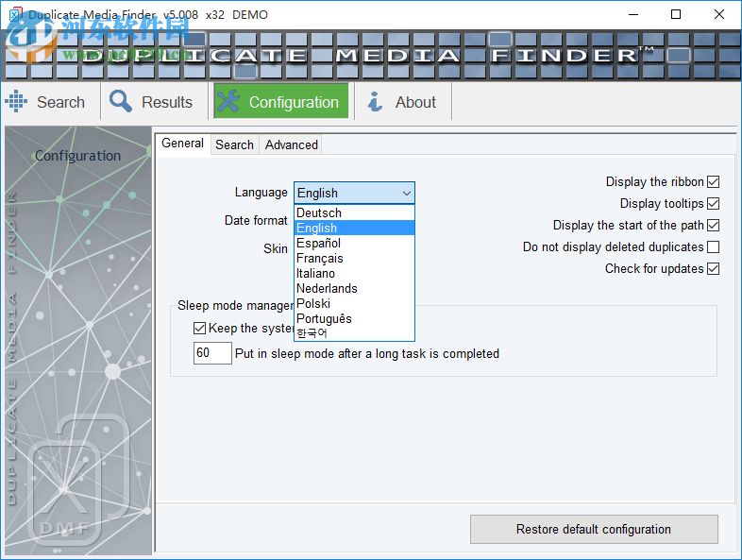The height and width of the screenshot is (560, 742).
Task: Enable Do not display deleted duplicates
Action: (x=713, y=247)
